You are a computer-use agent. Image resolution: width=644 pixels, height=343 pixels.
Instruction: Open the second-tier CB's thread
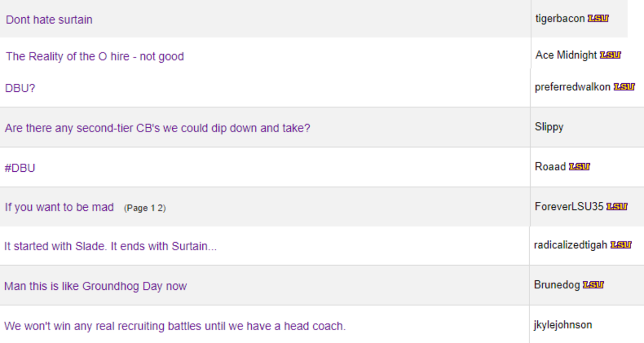pos(157,129)
